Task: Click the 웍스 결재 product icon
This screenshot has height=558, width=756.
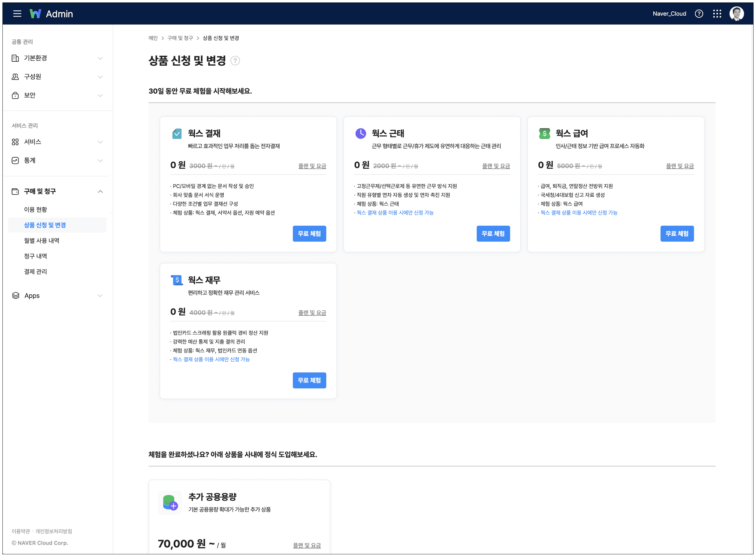Action: pyautogui.click(x=177, y=134)
